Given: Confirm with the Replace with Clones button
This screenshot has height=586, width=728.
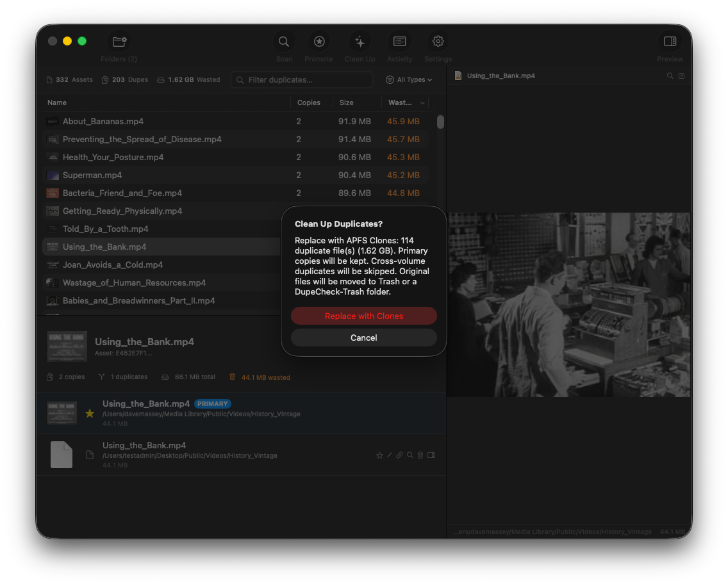Looking at the screenshot, I should tap(363, 316).
